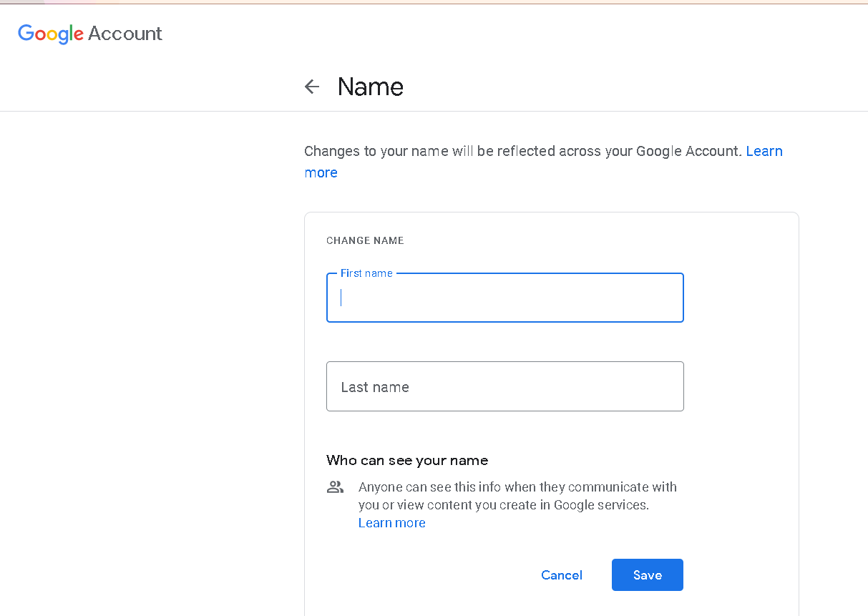Click the word "more" under the intro text
868x616 pixels.
[x=321, y=172]
